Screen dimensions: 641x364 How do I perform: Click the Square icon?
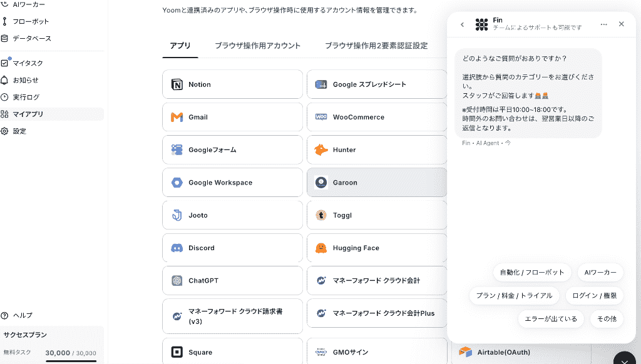[x=177, y=352]
